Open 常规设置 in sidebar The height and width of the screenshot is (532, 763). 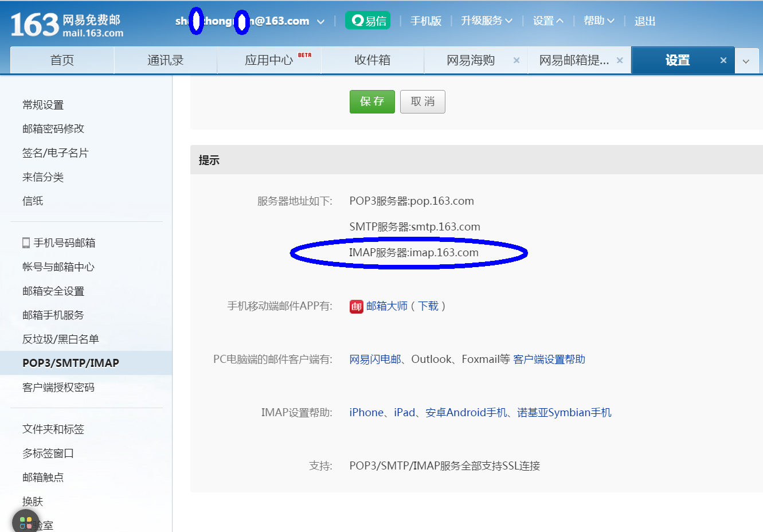point(43,105)
